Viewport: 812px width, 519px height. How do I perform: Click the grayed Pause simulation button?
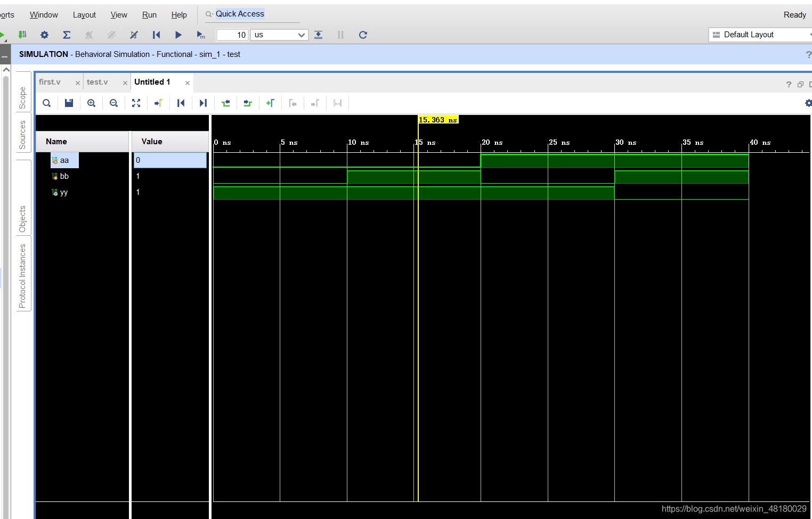click(340, 35)
